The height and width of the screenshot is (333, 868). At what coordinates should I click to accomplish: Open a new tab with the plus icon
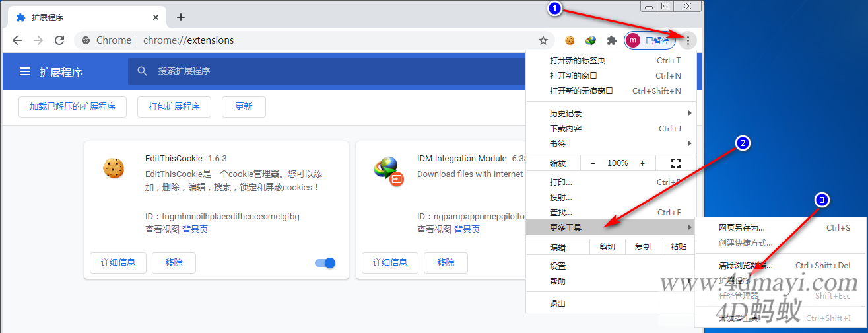coord(181,17)
